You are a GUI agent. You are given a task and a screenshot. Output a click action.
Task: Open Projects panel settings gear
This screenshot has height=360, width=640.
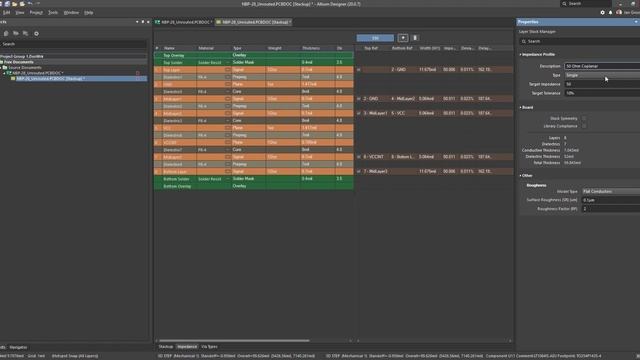tap(36, 33)
